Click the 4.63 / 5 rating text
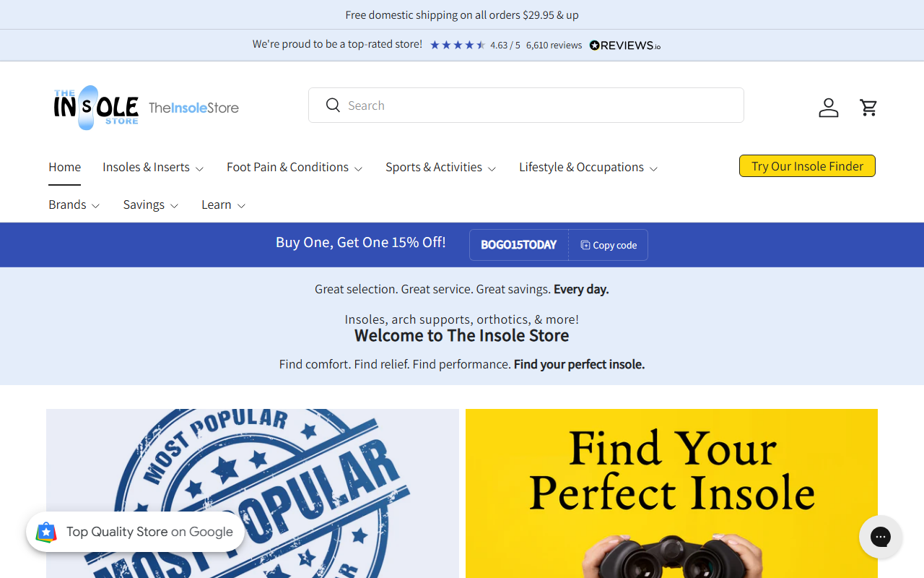Image resolution: width=924 pixels, height=578 pixels. pyautogui.click(x=505, y=45)
